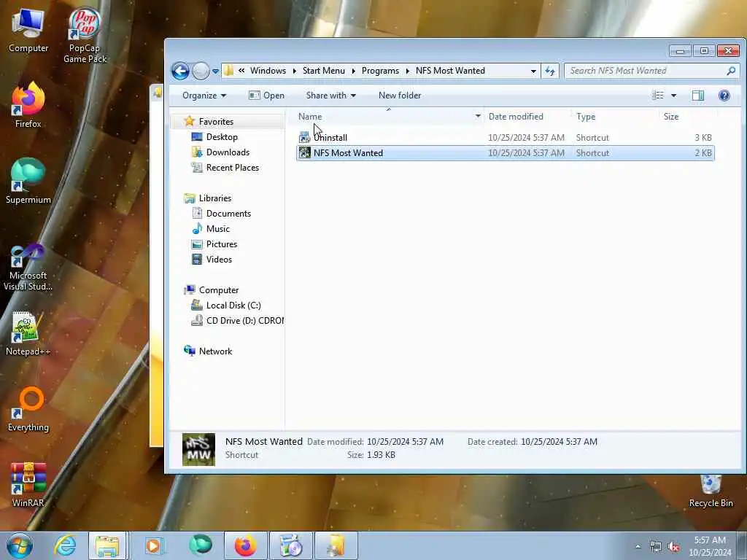747x560 pixels.
Task: Open the Share with menu
Action: [x=330, y=96]
